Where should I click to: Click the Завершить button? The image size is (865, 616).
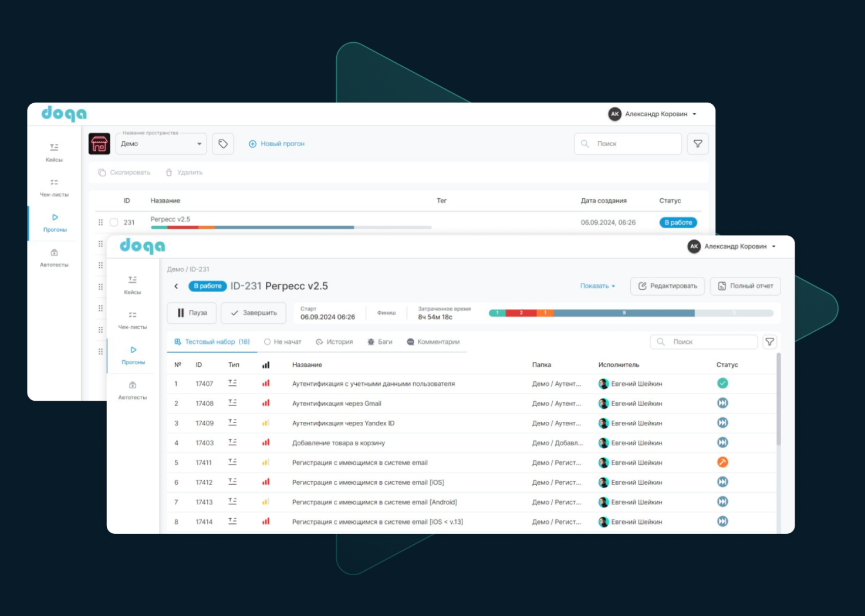tap(254, 313)
